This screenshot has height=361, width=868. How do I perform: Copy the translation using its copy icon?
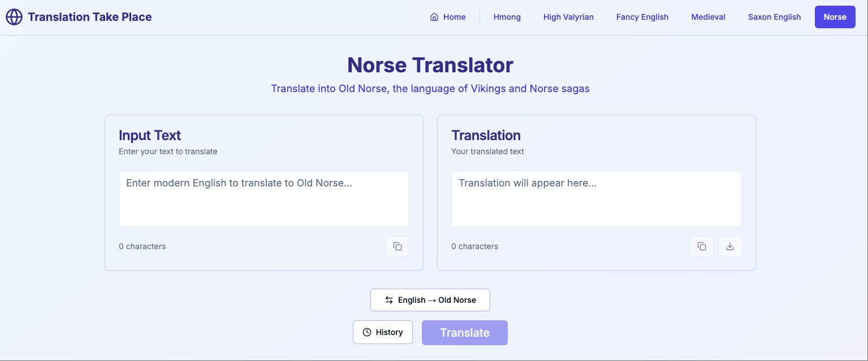pyautogui.click(x=702, y=246)
